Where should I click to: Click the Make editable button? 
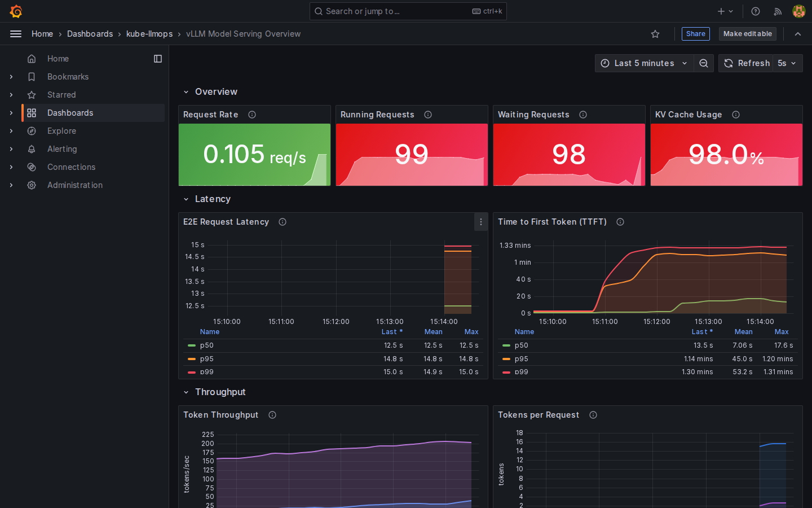click(x=747, y=34)
